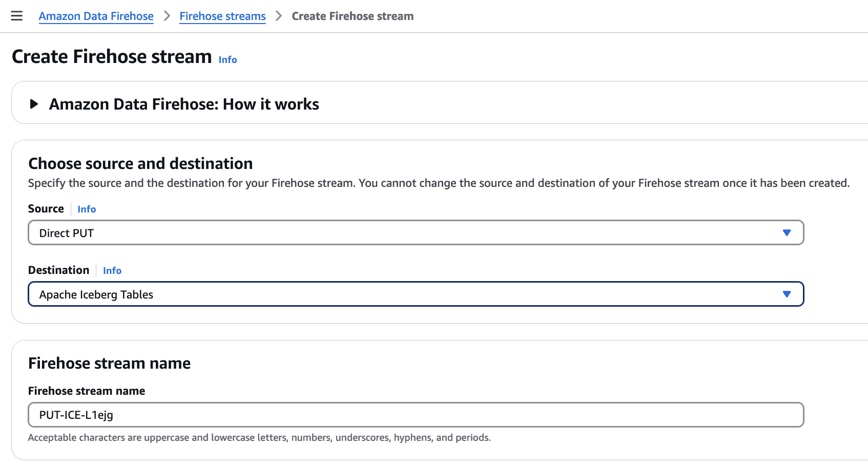Image resolution: width=868 pixels, height=469 pixels.
Task: Open the Destination dropdown showing Apache Iceberg Tables
Action: click(405, 294)
